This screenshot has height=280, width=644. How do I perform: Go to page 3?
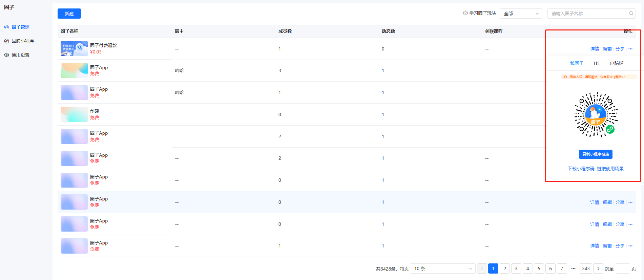coord(516,268)
